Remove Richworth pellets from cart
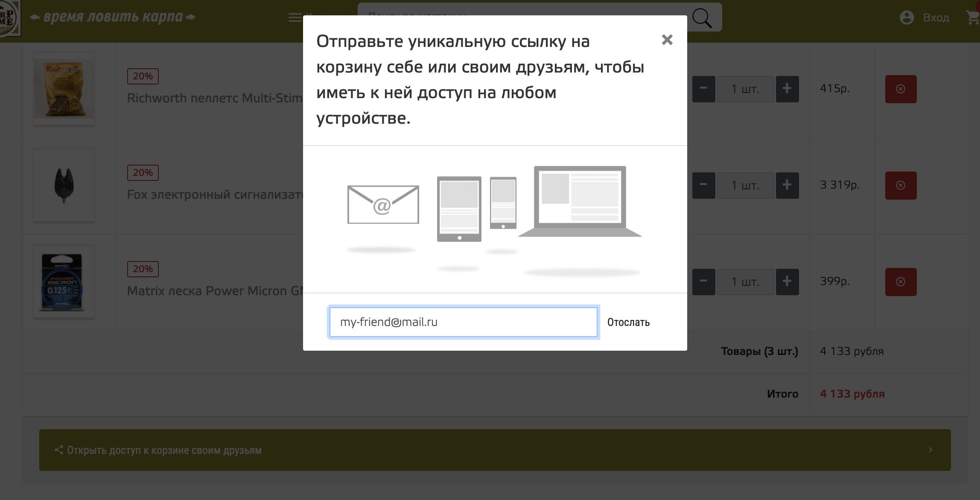 pyautogui.click(x=901, y=89)
